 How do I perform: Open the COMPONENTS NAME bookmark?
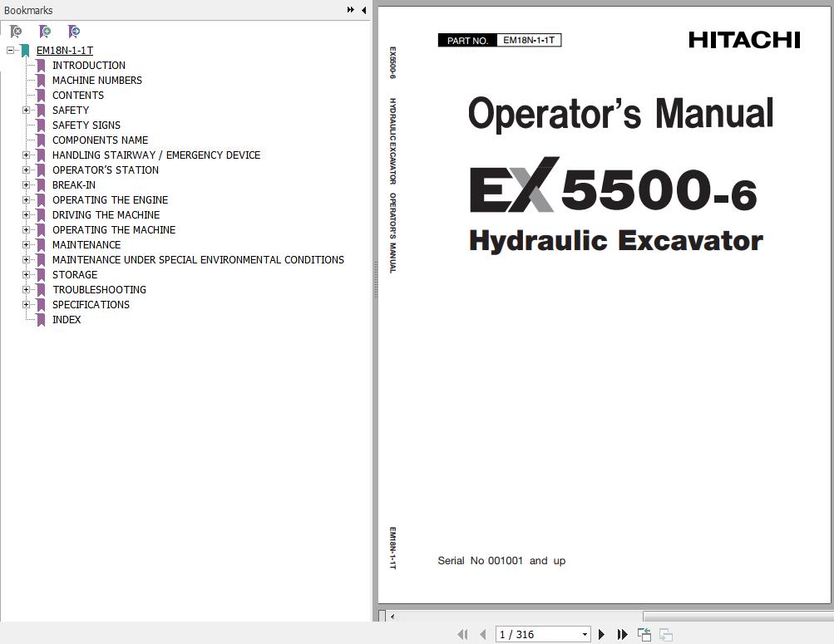coord(100,140)
